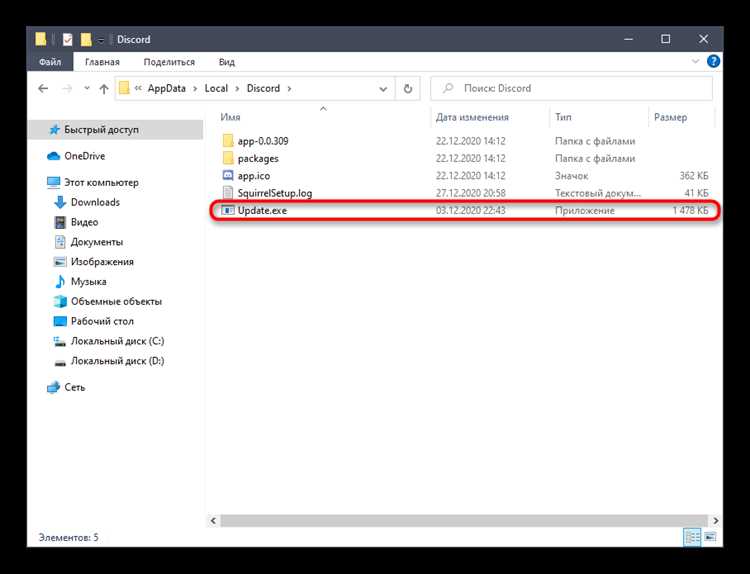This screenshot has width=750, height=574.
Task: Select the Update.exe application icon
Action: pos(228,210)
